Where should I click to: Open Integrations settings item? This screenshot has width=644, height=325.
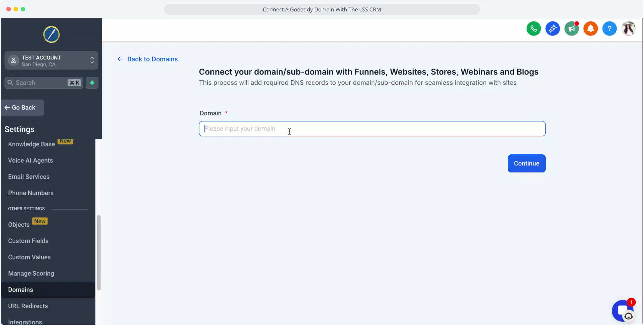tap(25, 322)
